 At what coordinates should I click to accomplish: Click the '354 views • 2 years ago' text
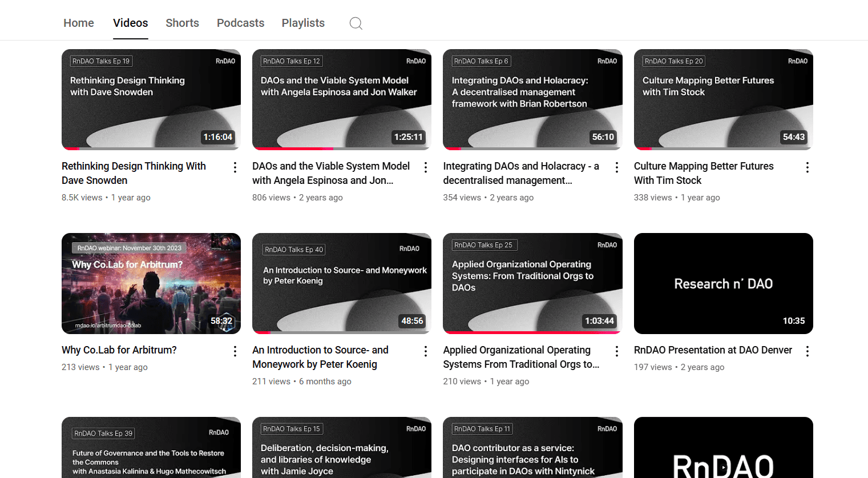point(488,198)
